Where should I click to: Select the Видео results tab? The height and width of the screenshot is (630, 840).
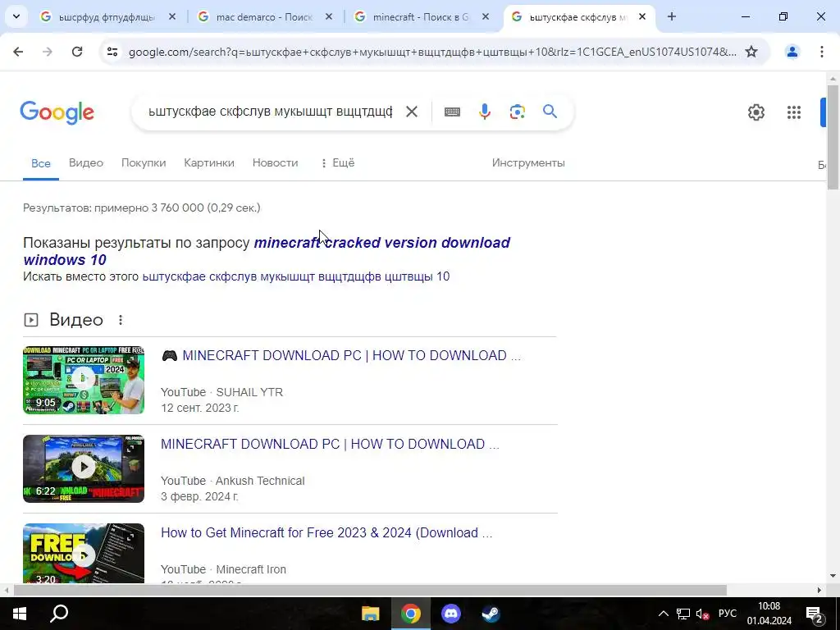tap(85, 163)
